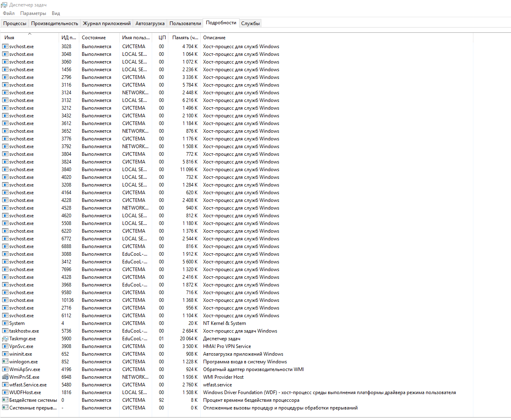Click the icon of svchost.exe PID 3212
The height and width of the screenshot is (420, 511).
point(5,108)
